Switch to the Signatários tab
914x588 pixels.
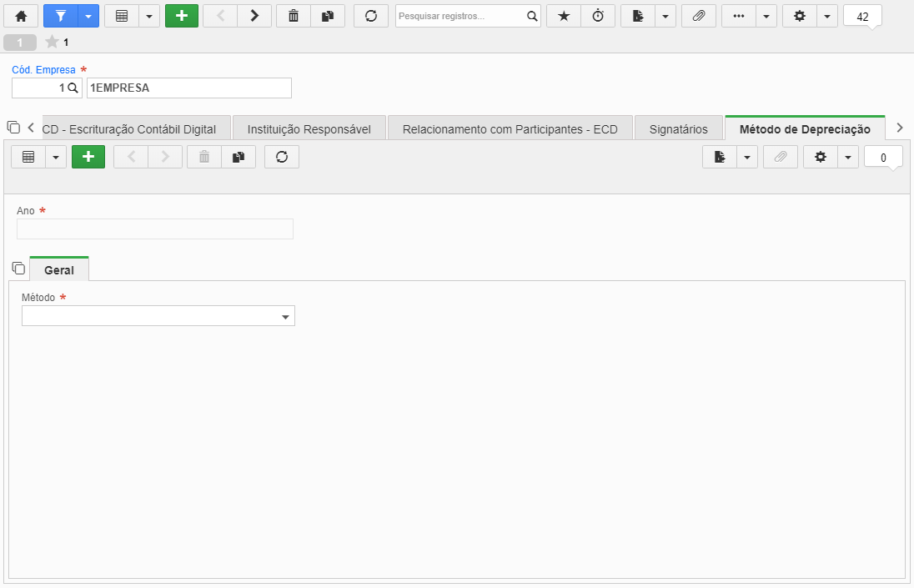tap(679, 128)
